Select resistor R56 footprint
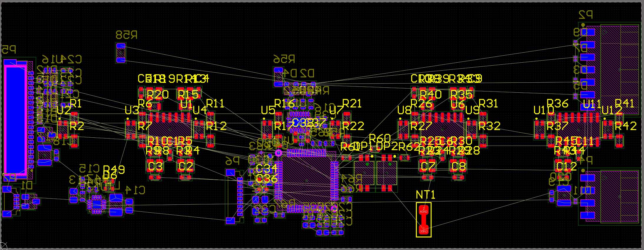The image size is (644, 250). [278, 77]
